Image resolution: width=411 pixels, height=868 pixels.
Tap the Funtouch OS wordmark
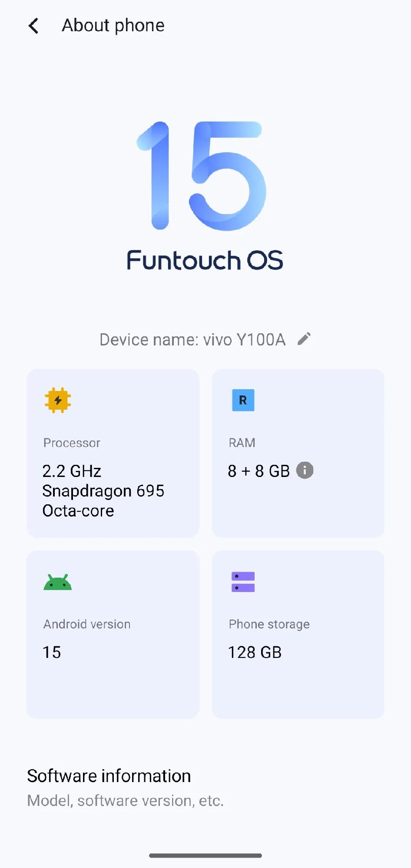205,260
